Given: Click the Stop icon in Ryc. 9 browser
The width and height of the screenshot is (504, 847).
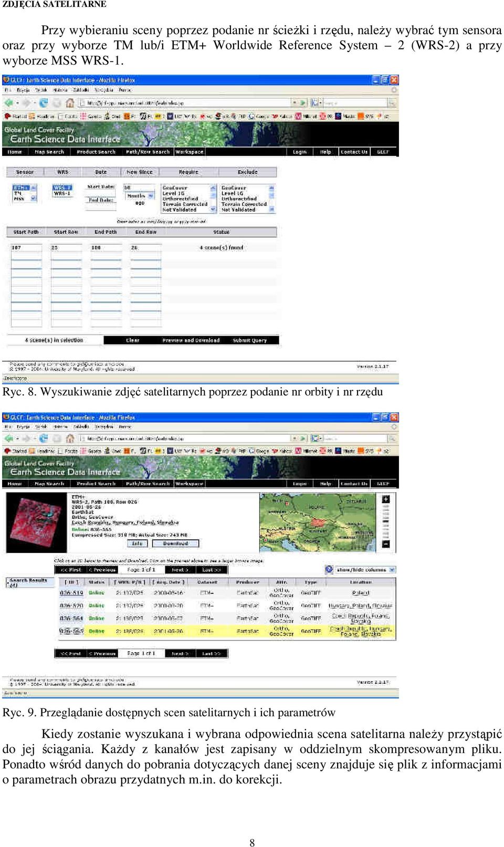Looking at the screenshot, I should (x=57, y=438).
